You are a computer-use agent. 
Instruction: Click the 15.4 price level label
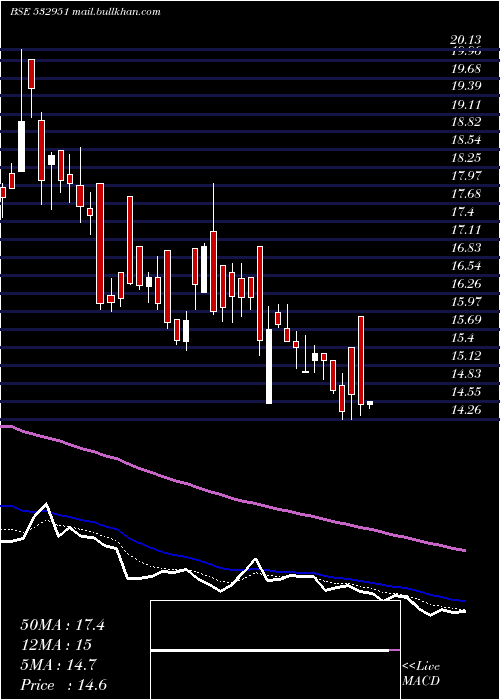point(463,338)
